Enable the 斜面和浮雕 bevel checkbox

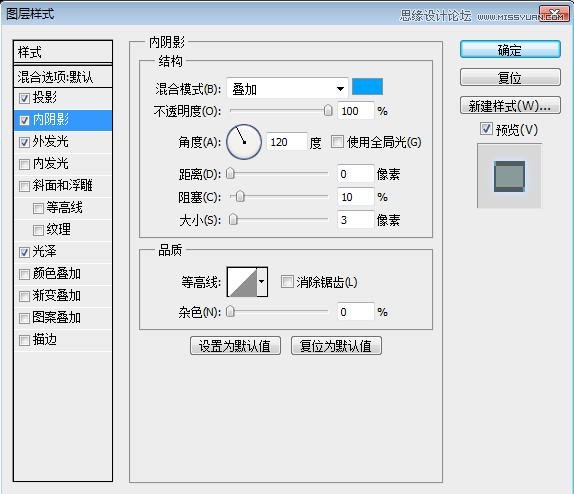coord(24,186)
